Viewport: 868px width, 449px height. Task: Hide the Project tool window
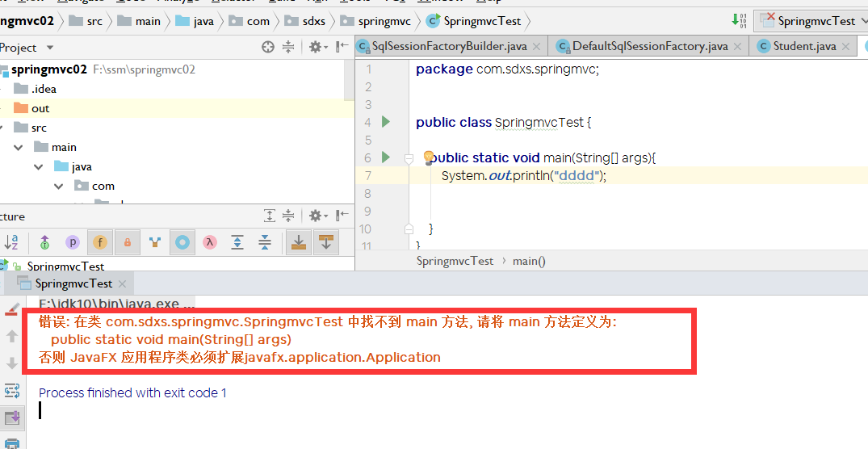[342, 47]
